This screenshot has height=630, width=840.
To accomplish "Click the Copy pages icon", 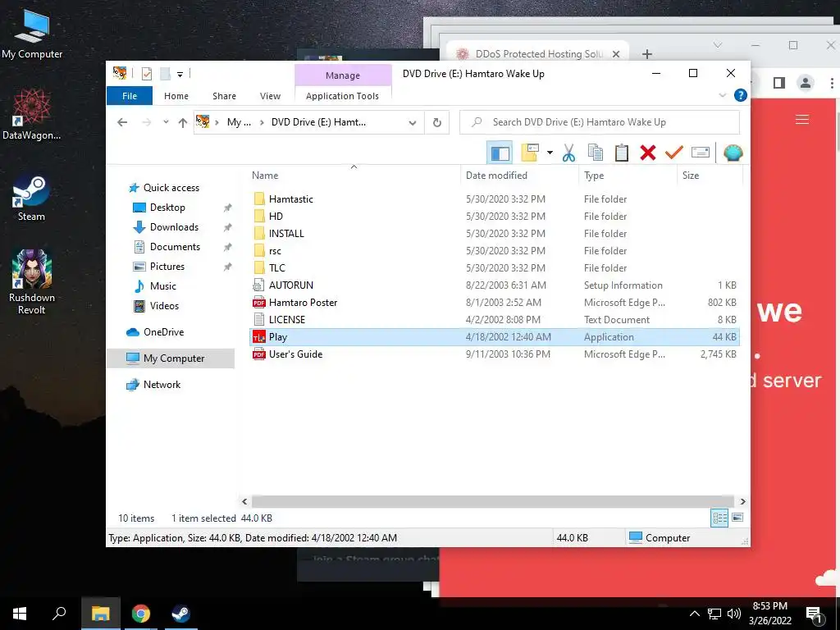I will [x=596, y=153].
